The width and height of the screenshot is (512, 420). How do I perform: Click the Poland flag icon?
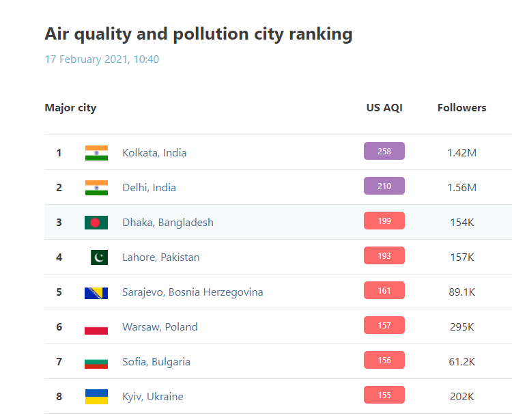click(x=96, y=327)
